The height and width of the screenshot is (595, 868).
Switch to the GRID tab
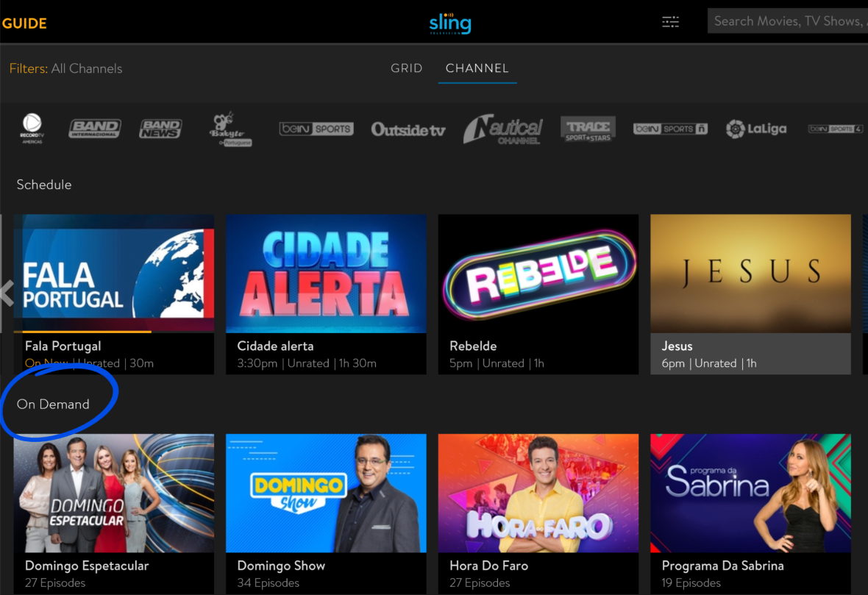[406, 68]
